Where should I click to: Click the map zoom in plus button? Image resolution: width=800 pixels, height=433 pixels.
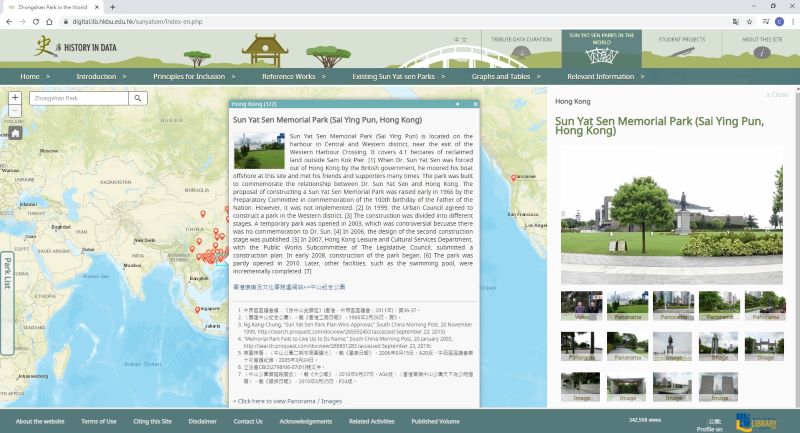point(15,98)
